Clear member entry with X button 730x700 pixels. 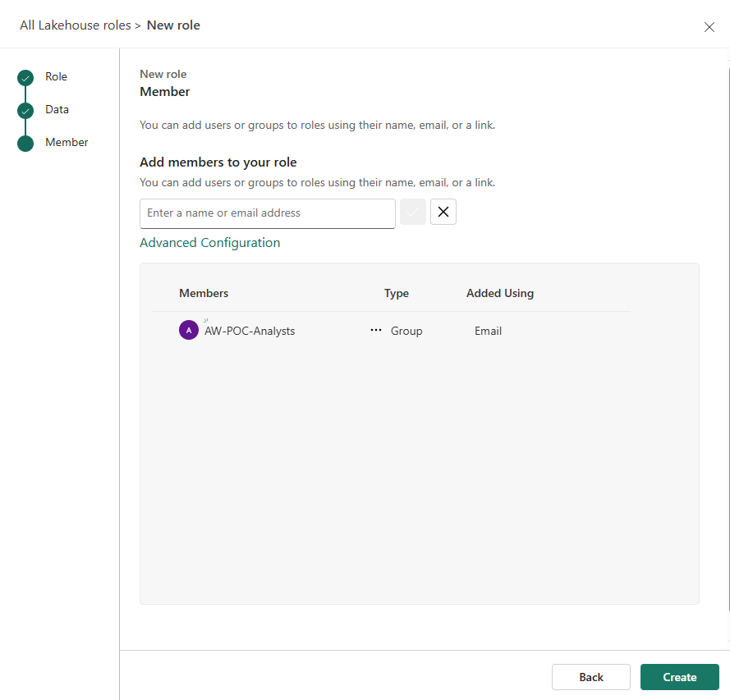coord(443,212)
